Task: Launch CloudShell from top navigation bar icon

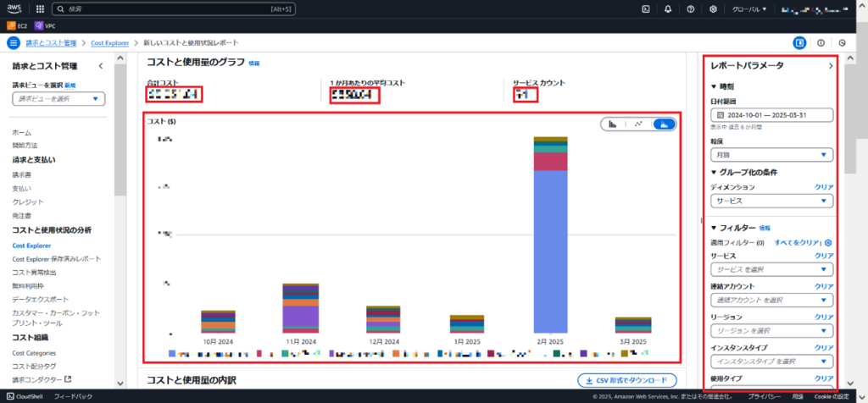Action: (x=647, y=9)
